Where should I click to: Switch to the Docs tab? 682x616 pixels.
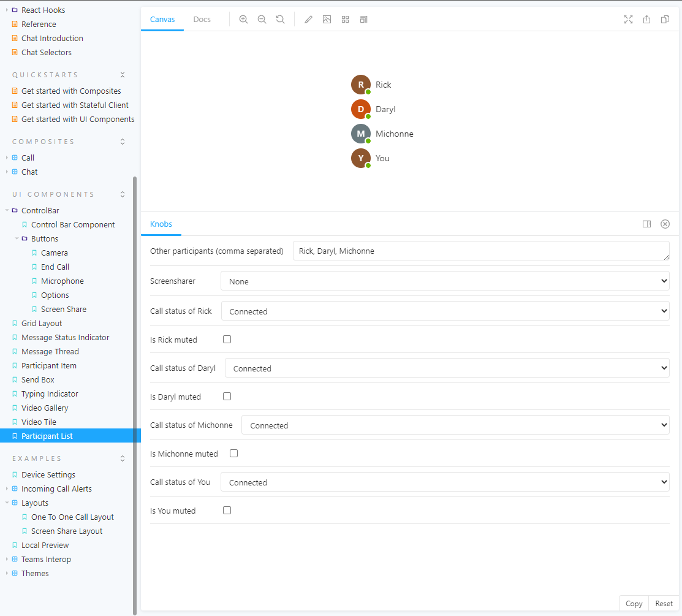(202, 19)
